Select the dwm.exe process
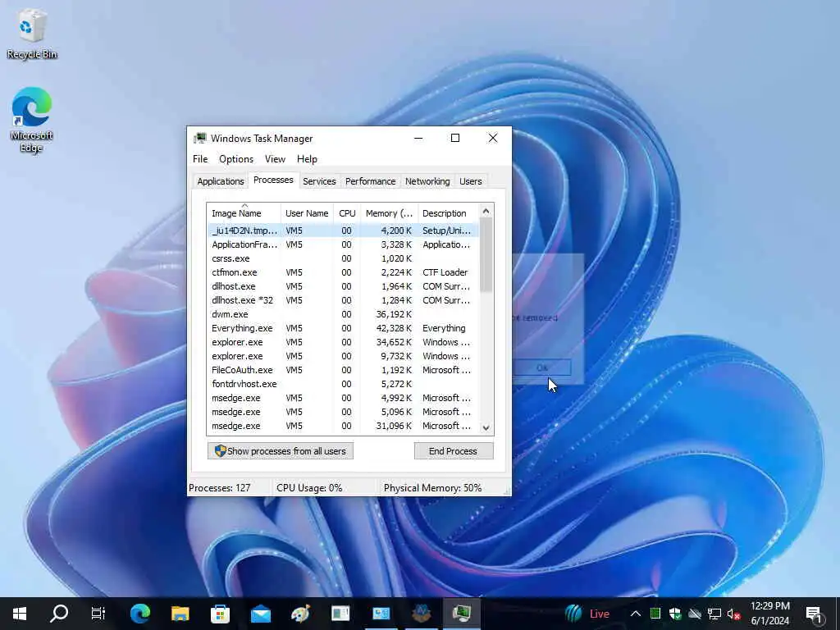Screen dimensions: 840x630 pyautogui.click(x=343, y=314)
